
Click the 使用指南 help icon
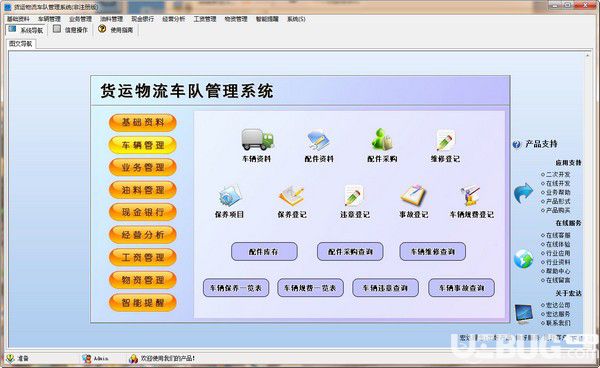click(x=102, y=29)
